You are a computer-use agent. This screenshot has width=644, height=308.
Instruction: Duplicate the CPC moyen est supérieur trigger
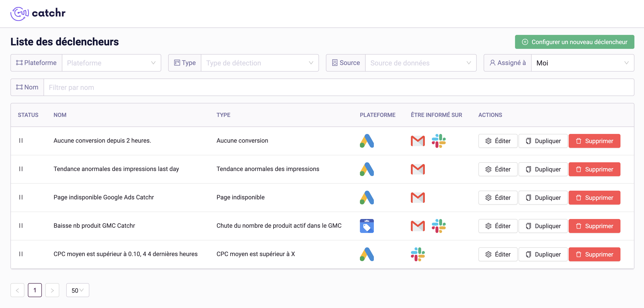(x=543, y=254)
